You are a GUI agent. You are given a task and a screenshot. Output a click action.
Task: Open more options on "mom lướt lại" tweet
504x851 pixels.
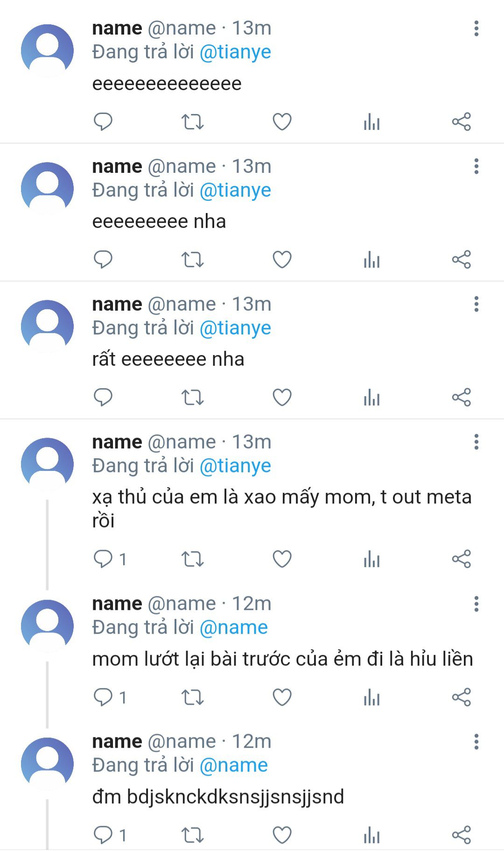476,604
